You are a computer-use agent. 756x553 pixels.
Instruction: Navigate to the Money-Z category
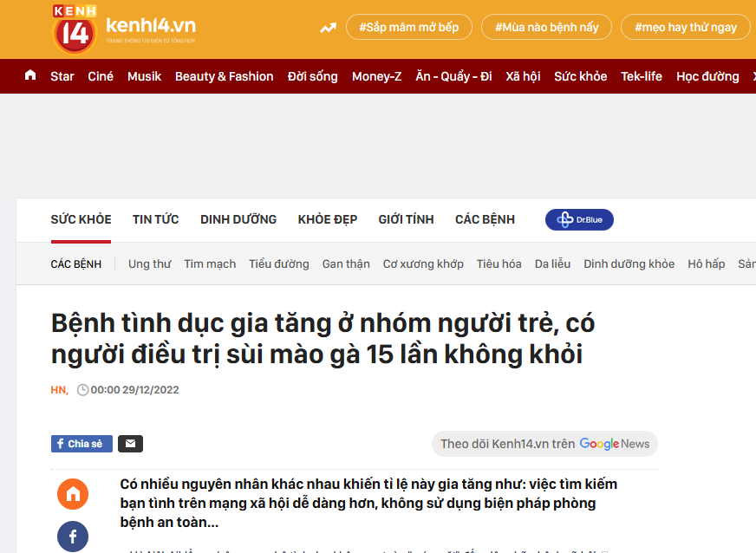[376, 76]
